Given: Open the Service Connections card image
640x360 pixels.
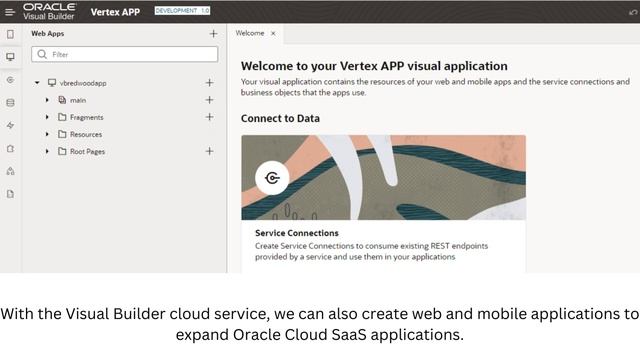Looking at the screenshot, I should 383,178.
